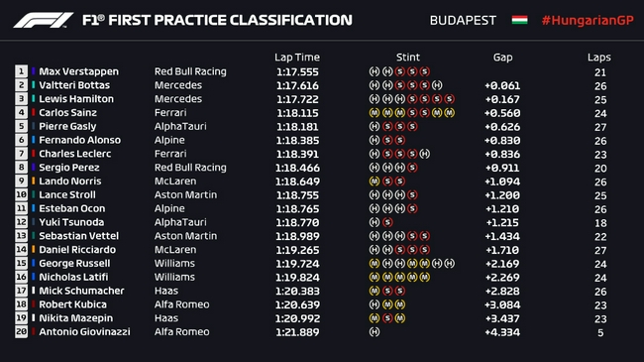
Task: Click the F1 logo in header
Action: [44, 20]
